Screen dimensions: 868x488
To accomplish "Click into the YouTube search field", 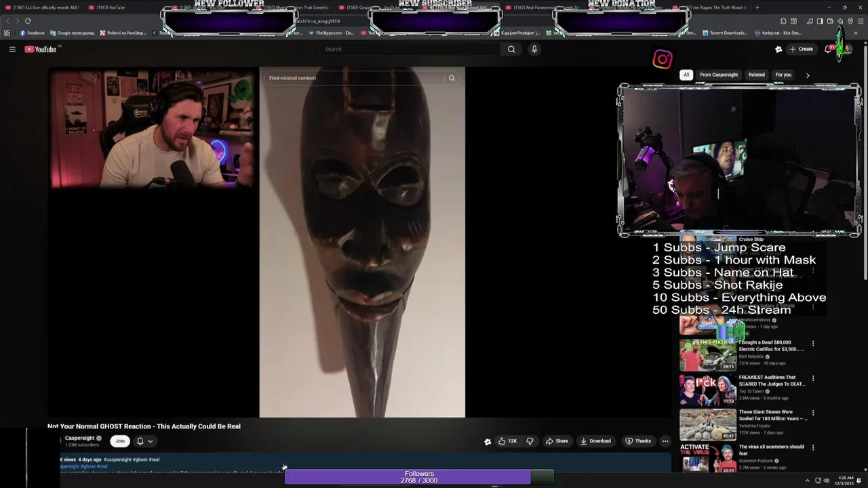I will tap(410, 49).
